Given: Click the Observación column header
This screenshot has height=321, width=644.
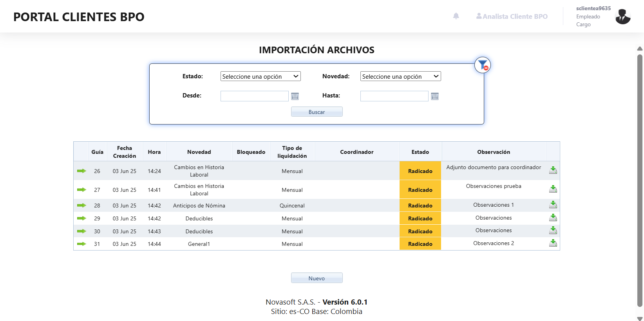Looking at the screenshot, I should click(x=494, y=152).
